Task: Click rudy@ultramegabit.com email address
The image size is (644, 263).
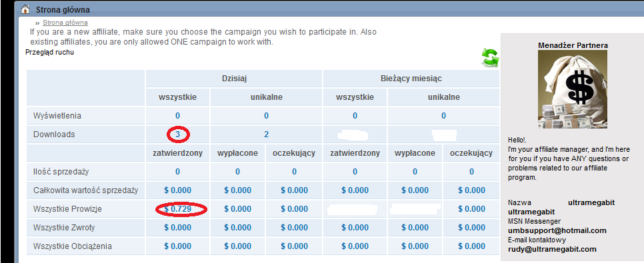Action: coord(552,249)
